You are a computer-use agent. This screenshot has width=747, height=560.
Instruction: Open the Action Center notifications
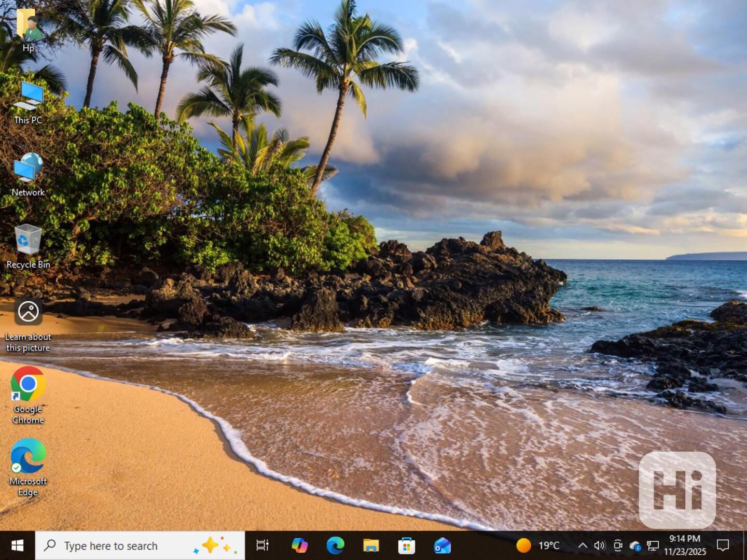tap(723, 545)
